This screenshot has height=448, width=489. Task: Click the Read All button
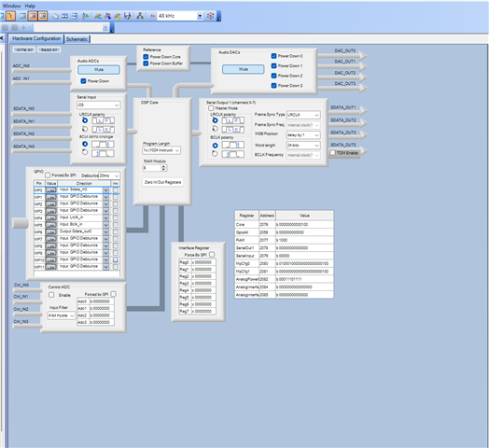pyautogui.click(x=49, y=49)
